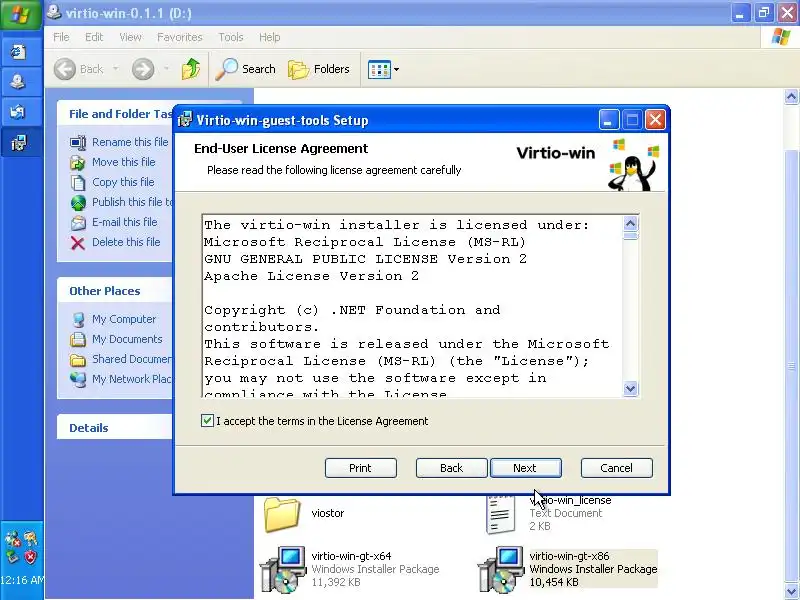Open the Help menu

269,37
